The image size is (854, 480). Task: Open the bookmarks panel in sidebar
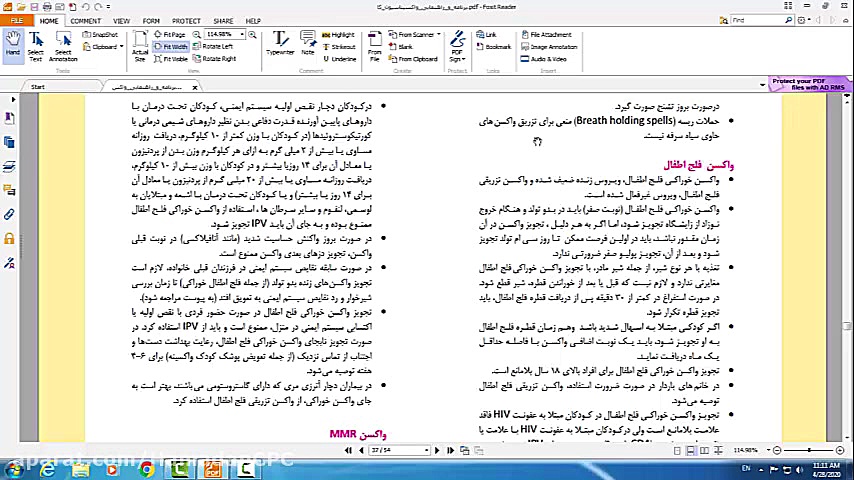coord(9,119)
